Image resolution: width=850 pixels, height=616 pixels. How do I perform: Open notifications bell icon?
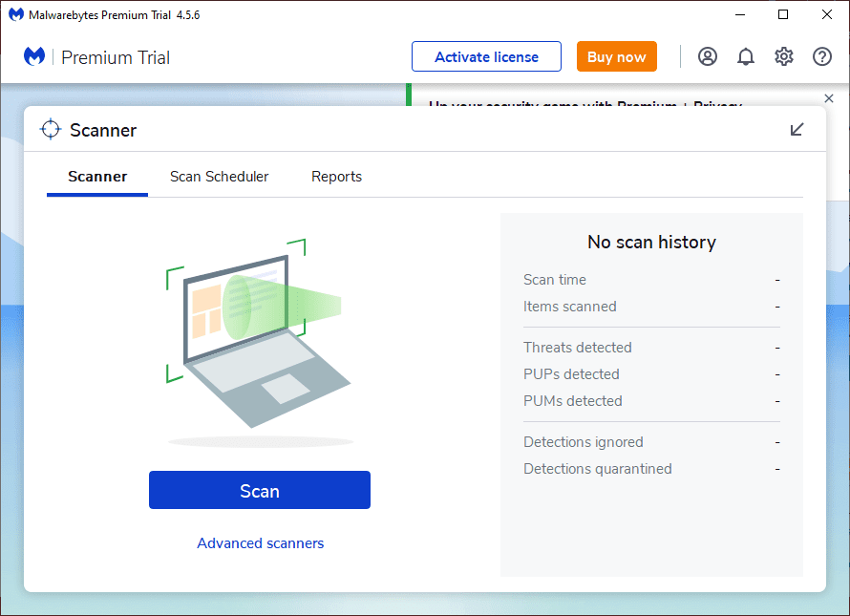(746, 56)
